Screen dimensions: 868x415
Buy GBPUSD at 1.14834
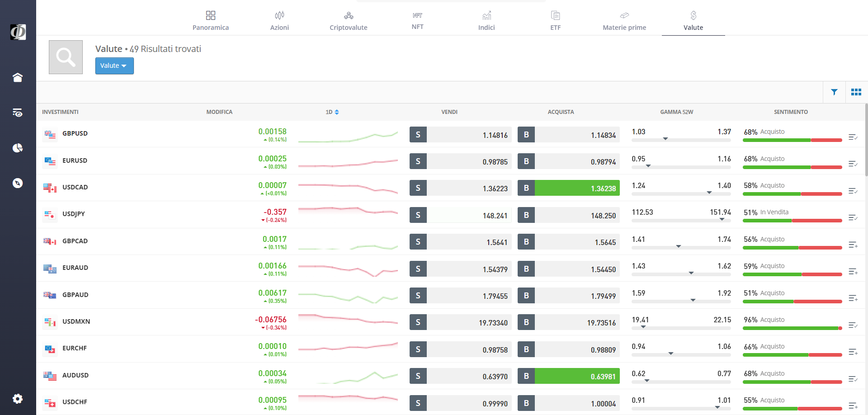tap(569, 135)
